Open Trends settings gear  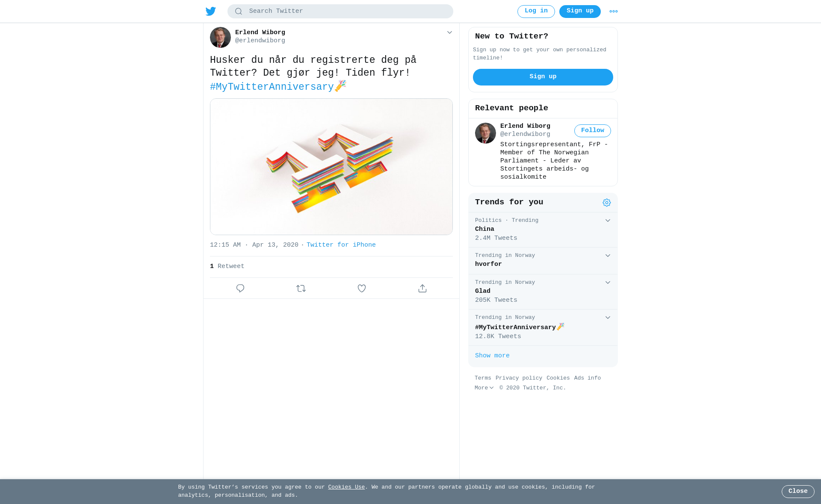(x=607, y=203)
